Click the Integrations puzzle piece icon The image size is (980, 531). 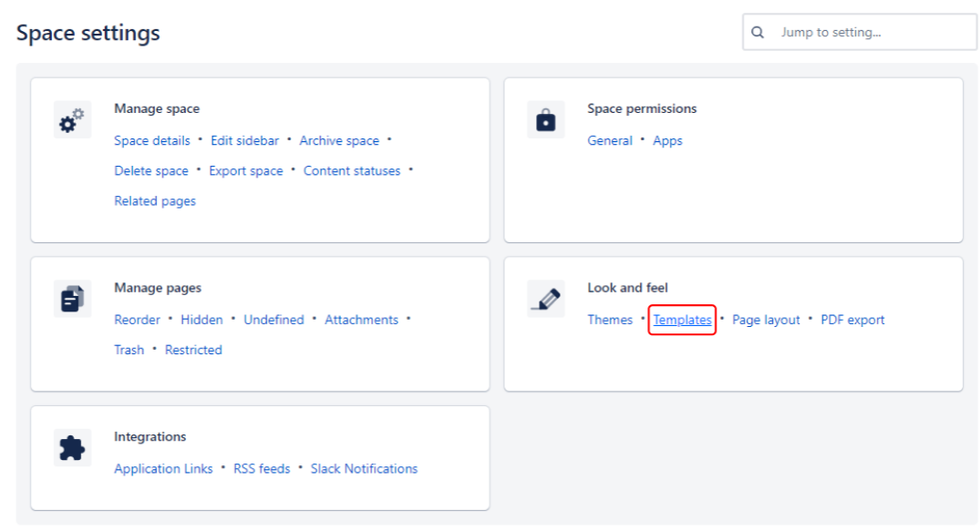(72, 448)
